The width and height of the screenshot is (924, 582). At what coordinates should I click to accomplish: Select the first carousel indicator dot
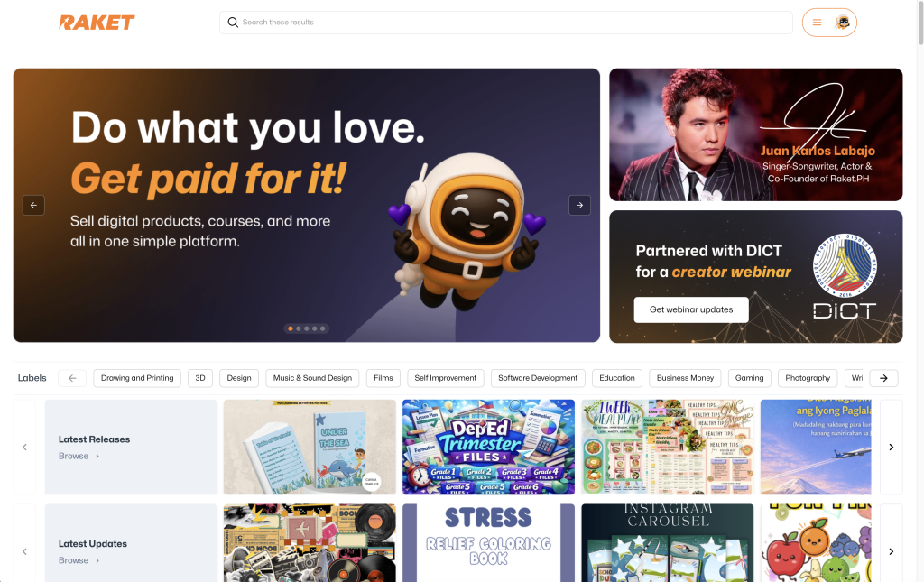pyautogui.click(x=291, y=328)
